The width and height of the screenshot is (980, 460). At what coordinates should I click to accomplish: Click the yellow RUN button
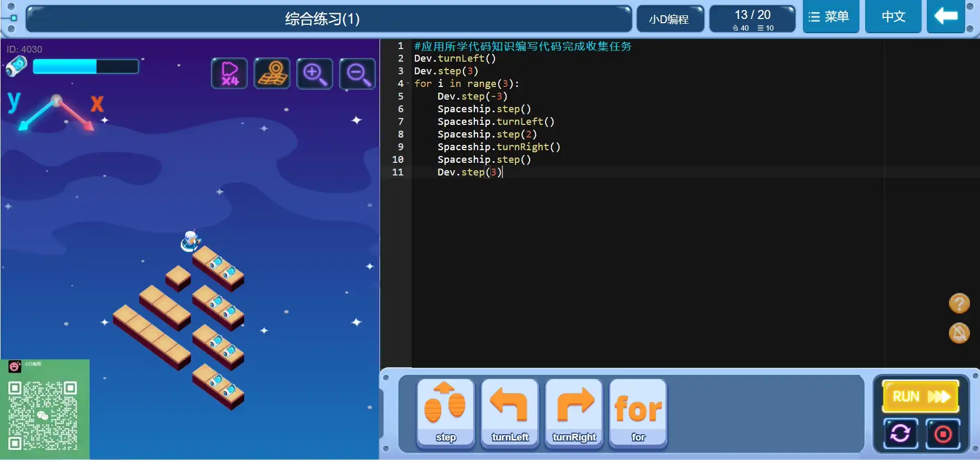click(920, 396)
